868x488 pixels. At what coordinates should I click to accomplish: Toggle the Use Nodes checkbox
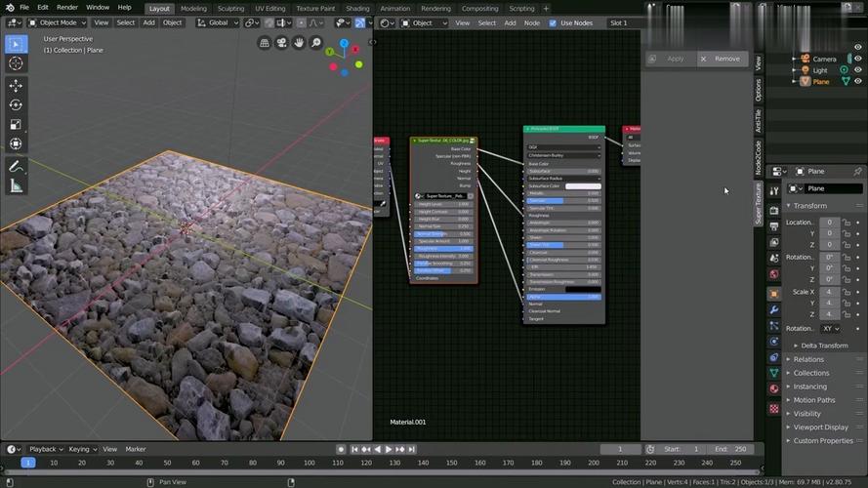click(553, 23)
